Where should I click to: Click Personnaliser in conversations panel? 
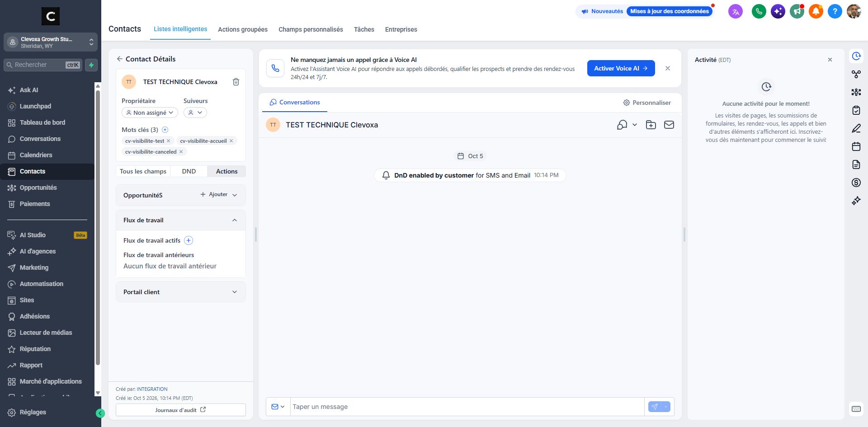647,103
